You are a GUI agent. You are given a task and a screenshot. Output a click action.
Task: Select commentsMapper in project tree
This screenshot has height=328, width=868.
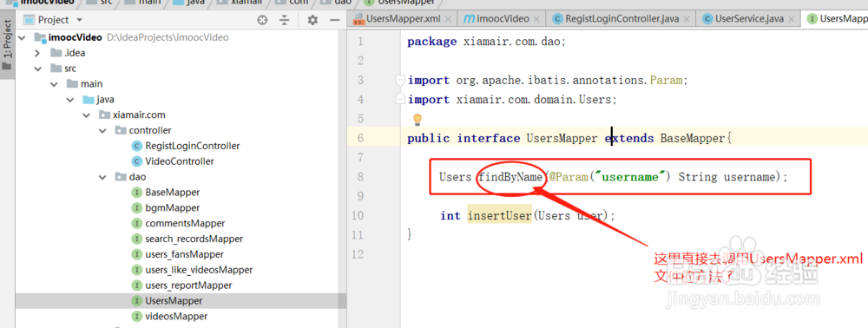click(x=178, y=224)
